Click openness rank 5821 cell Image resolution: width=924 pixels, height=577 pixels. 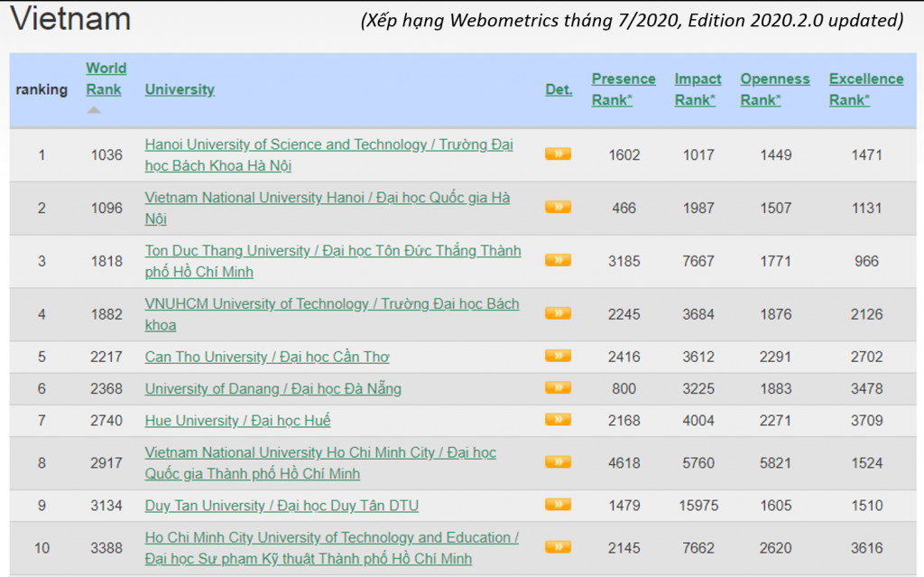tap(775, 463)
